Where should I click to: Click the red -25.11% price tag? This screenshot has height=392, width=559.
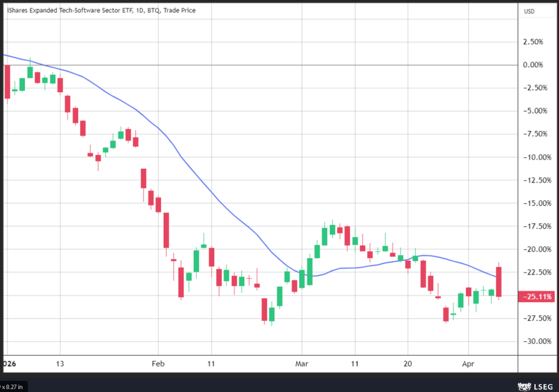point(536,297)
